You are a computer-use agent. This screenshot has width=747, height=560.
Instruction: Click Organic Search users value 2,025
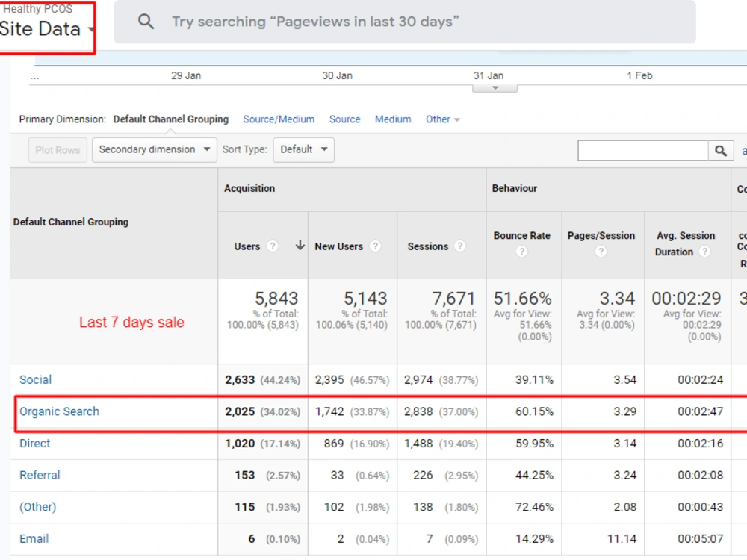click(x=240, y=411)
